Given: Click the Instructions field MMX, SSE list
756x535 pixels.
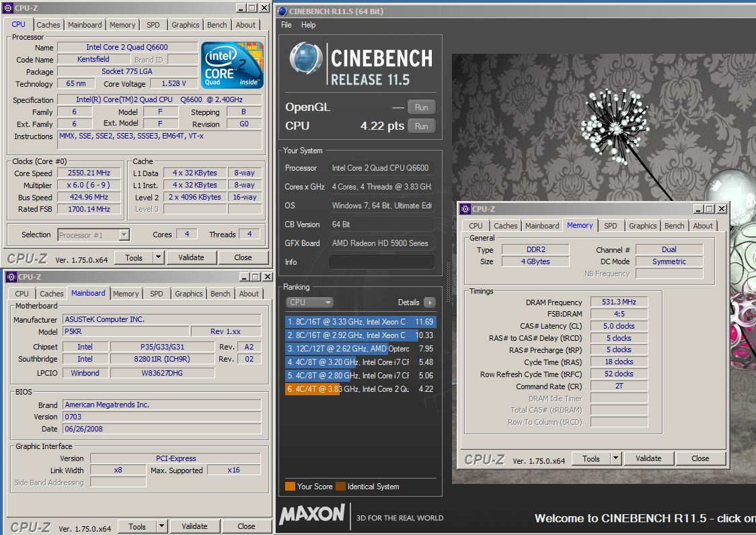Looking at the screenshot, I should (159, 140).
